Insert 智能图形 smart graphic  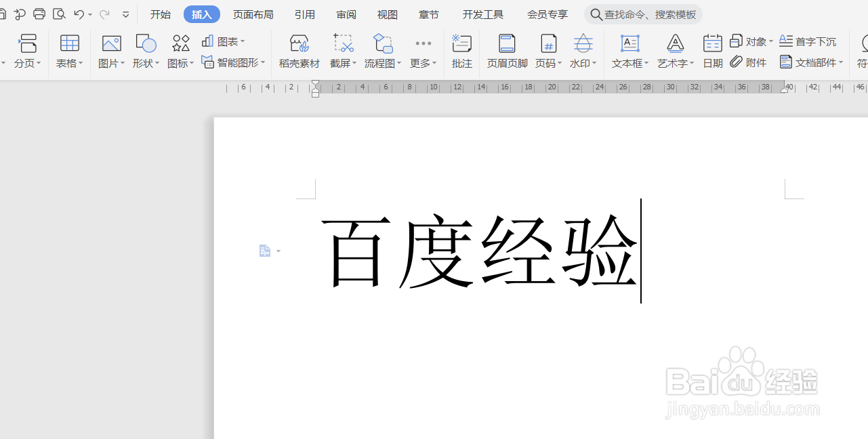[x=233, y=62]
